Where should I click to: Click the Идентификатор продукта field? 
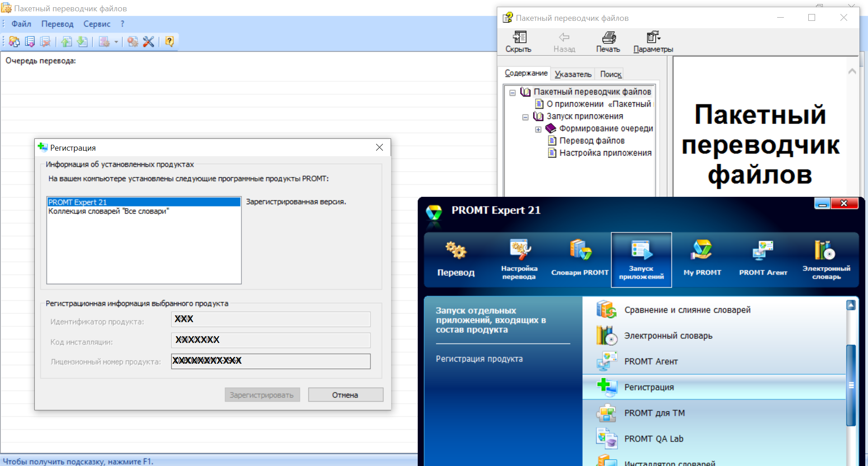click(x=271, y=319)
